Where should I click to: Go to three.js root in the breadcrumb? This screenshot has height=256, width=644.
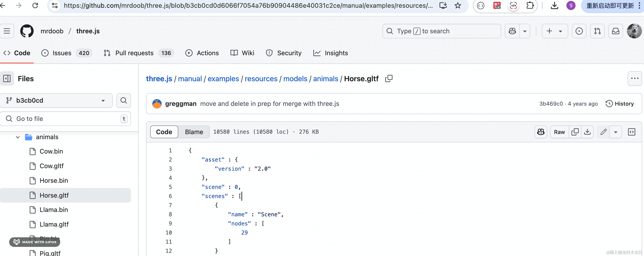coord(159,78)
